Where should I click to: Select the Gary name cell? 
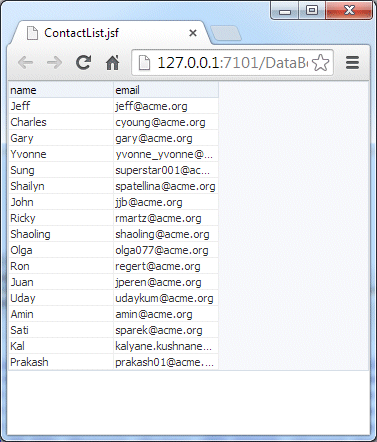click(61, 138)
